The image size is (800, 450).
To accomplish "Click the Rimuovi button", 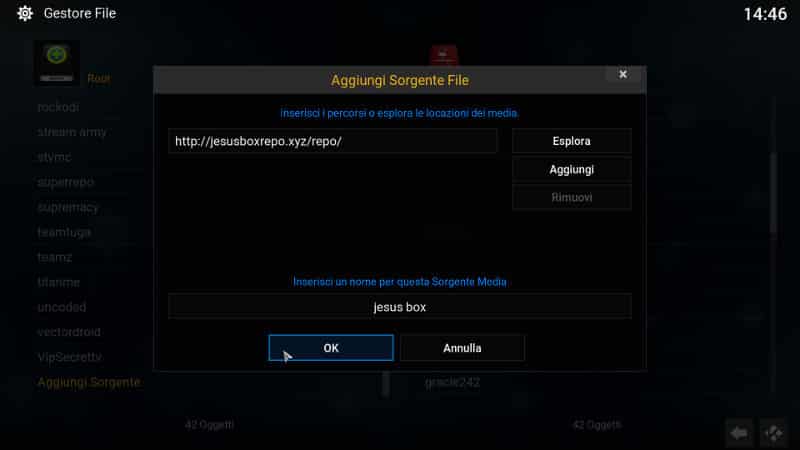I will [571, 197].
